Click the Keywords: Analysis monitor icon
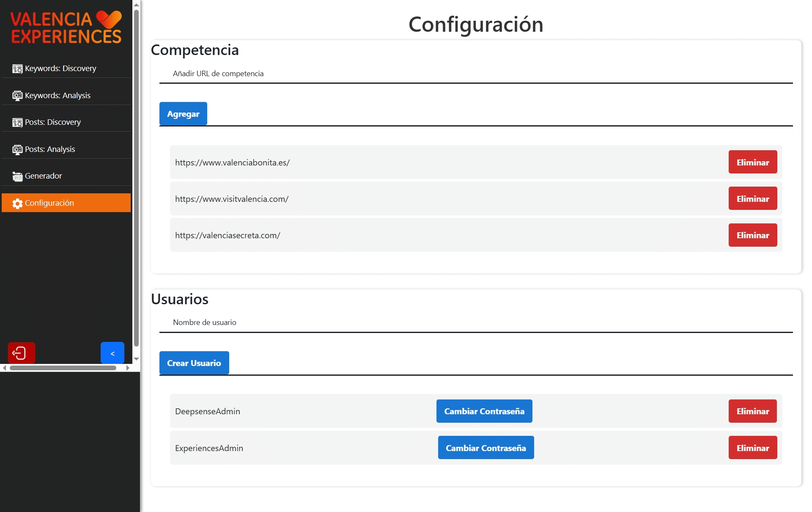Image resolution: width=812 pixels, height=512 pixels. tap(17, 96)
